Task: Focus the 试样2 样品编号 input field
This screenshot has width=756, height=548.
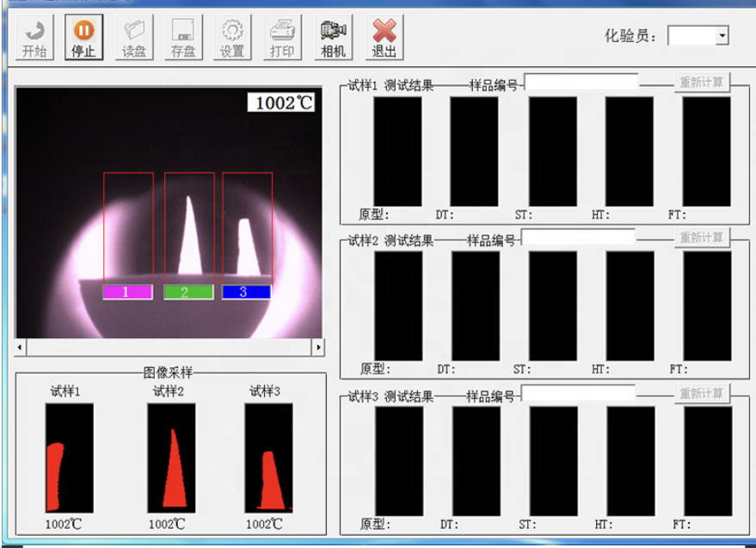Action: pos(579,237)
